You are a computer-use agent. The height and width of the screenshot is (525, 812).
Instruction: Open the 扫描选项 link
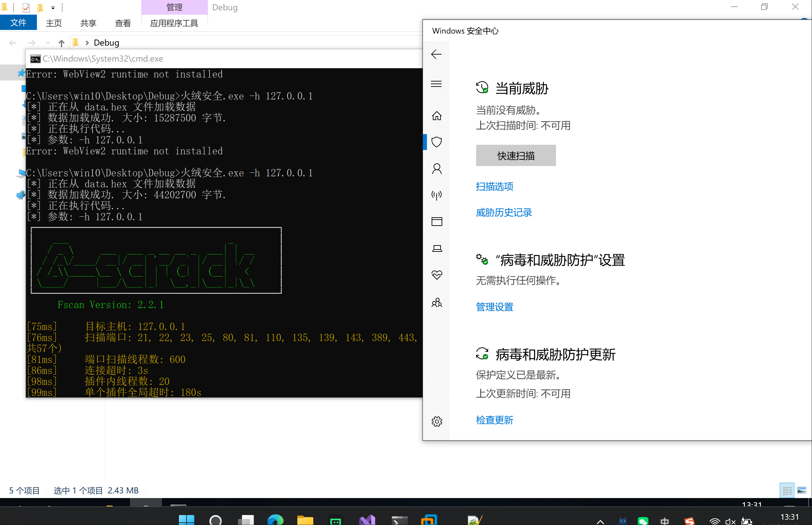click(494, 186)
